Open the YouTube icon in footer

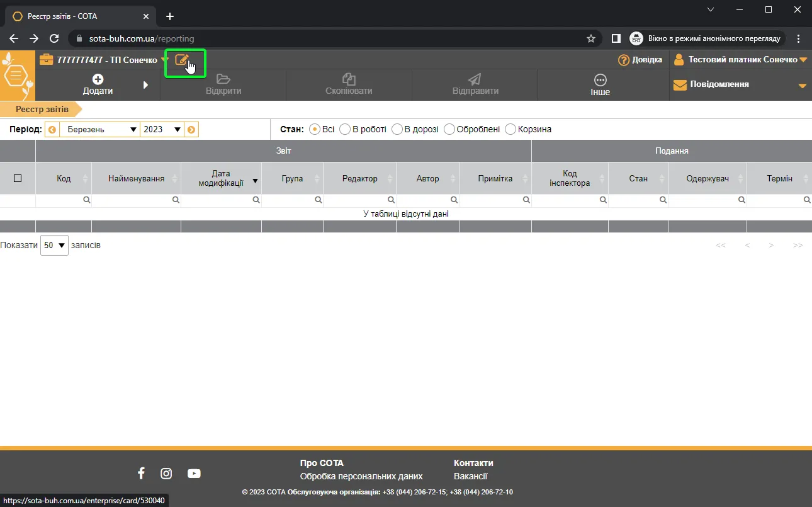194,473
